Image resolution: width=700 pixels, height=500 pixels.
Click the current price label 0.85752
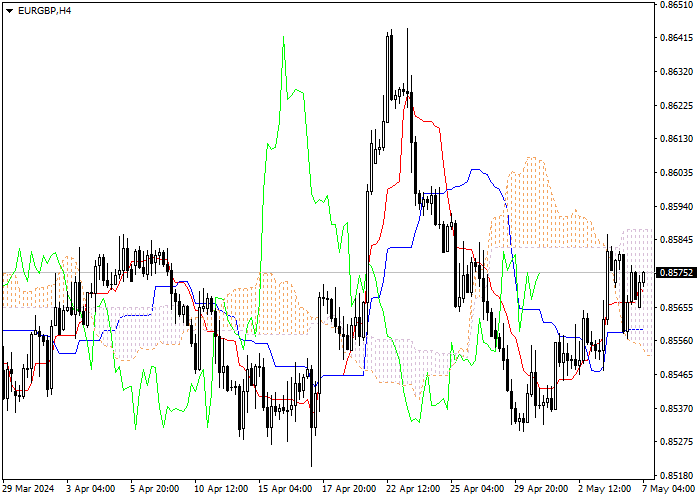(x=678, y=272)
